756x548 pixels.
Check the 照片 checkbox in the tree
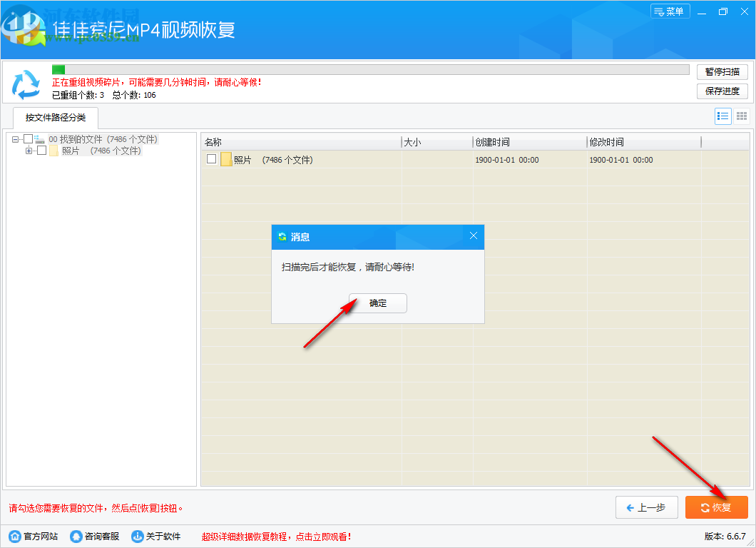[x=41, y=151]
